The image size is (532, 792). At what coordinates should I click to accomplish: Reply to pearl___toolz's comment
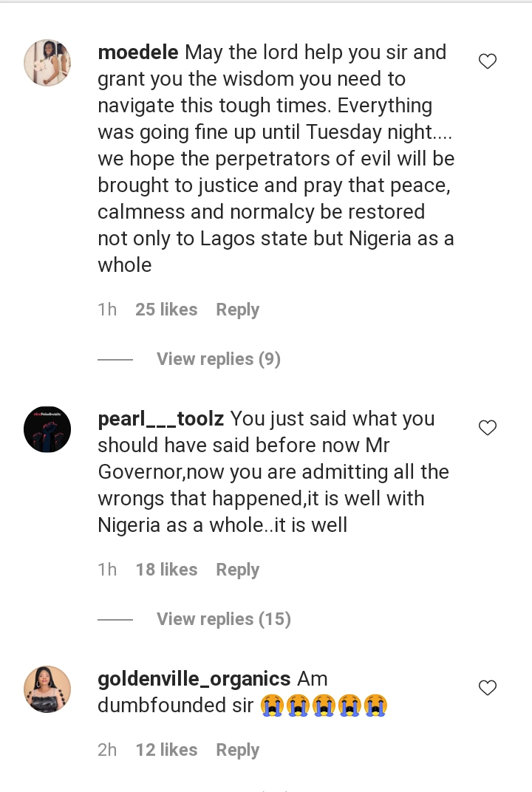[x=237, y=570]
